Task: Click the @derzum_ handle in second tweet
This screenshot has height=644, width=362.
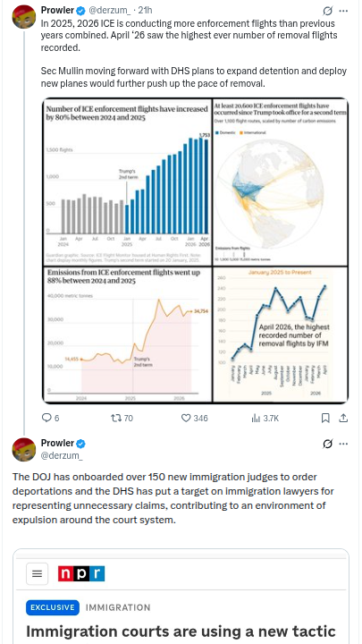Action: click(x=62, y=455)
